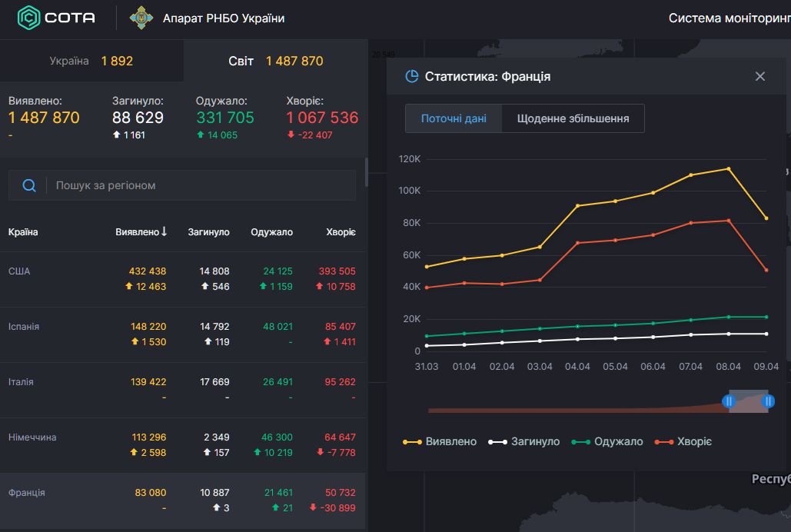Image resolution: width=791 pixels, height=532 pixels.
Task: Hide the Хворіє series via legend
Action: [683, 441]
